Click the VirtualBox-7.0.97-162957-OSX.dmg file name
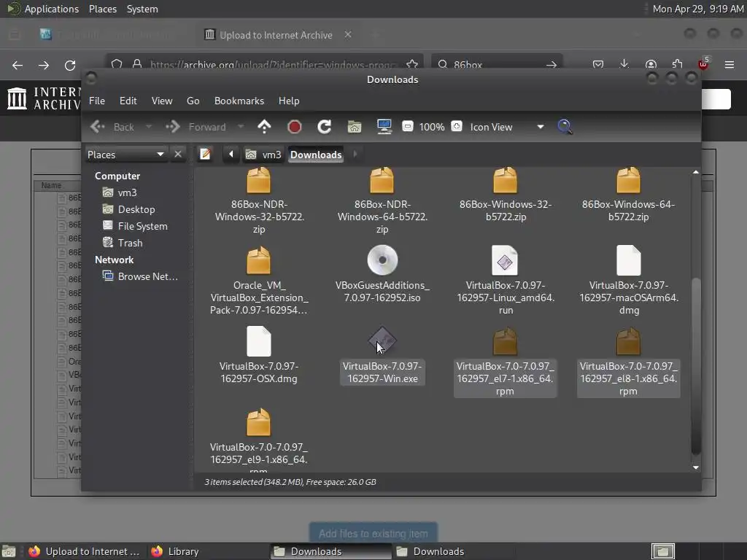The height and width of the screenshot is (560, 747). [259, 373]
